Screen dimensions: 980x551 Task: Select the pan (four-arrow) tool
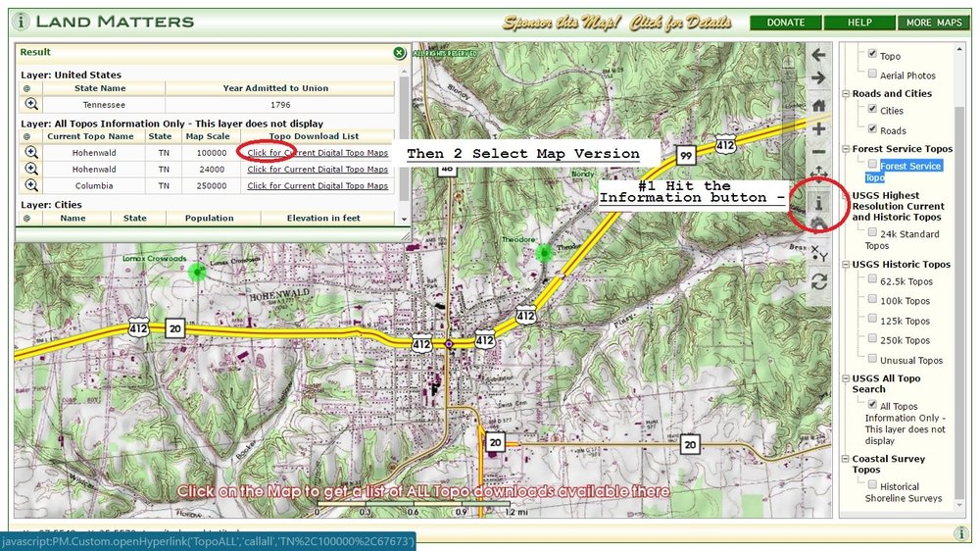[818, 174]
